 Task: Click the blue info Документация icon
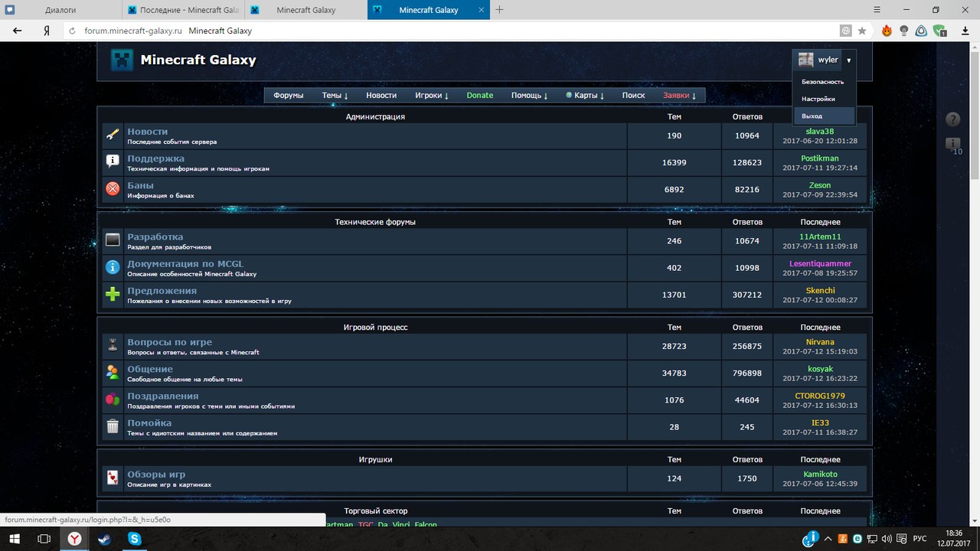(x=113, y=267)
